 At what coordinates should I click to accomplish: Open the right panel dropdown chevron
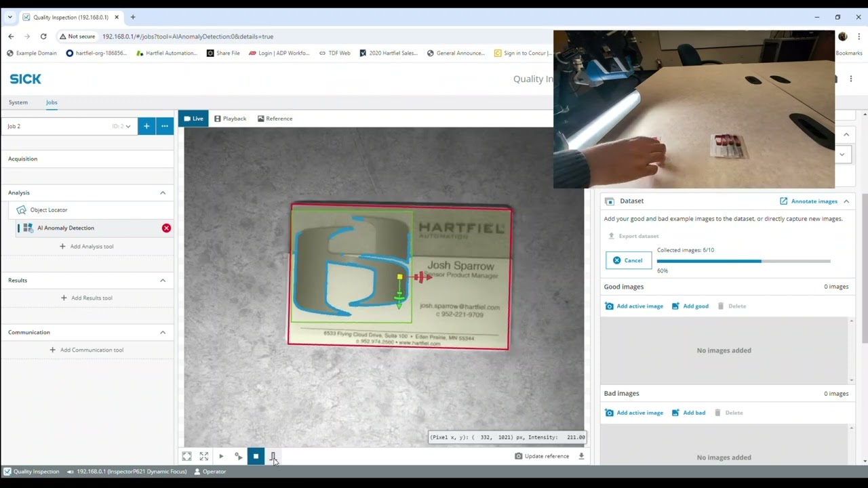(x=842, y=155)
